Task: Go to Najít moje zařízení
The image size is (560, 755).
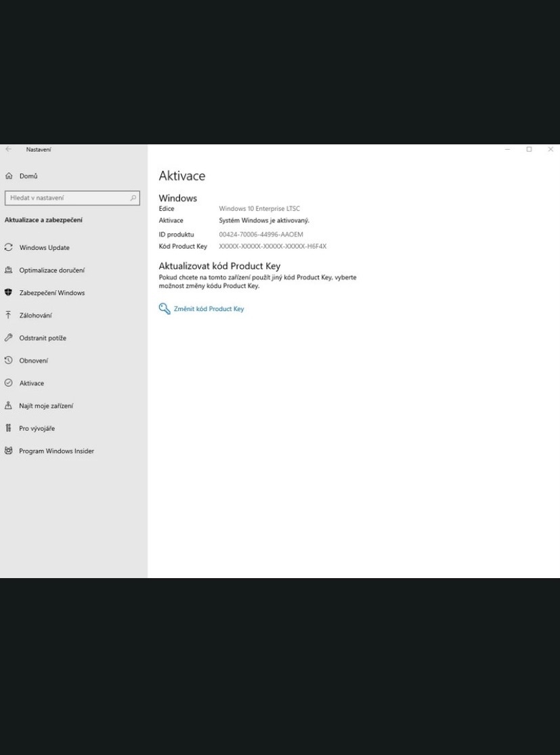Action: (46, 406)
